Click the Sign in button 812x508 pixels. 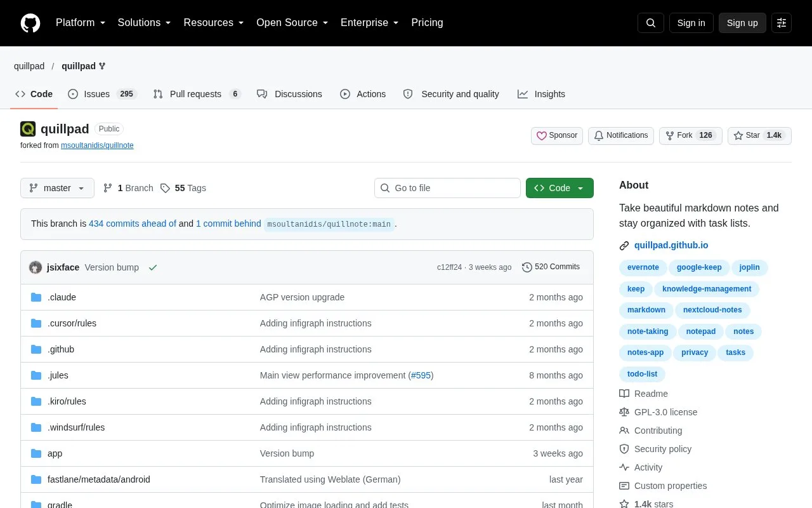(691, 23)
